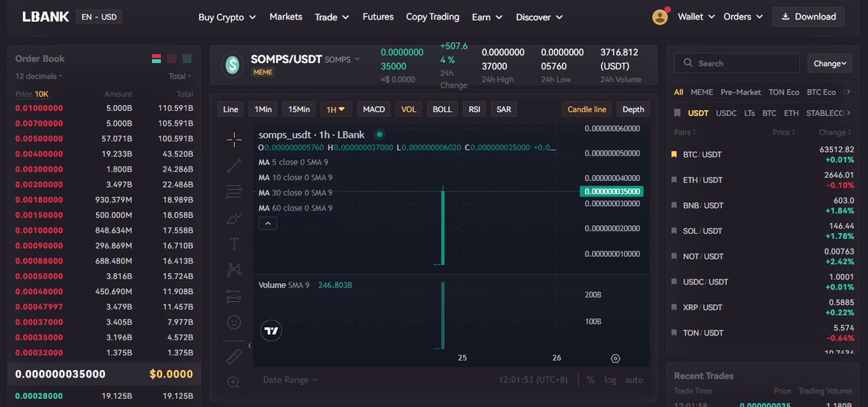Open the Markets page
The width and height of the screenshot is (868, 407).
286,17
